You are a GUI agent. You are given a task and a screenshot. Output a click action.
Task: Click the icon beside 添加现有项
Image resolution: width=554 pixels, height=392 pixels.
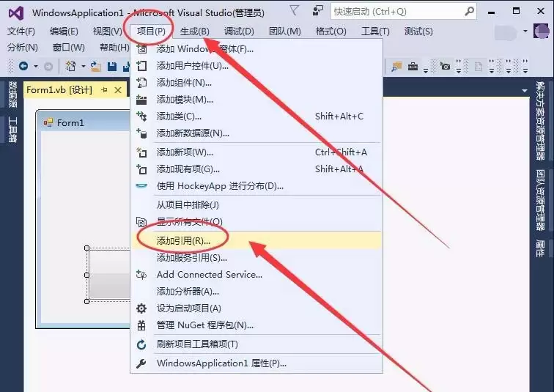click(141, 169)
